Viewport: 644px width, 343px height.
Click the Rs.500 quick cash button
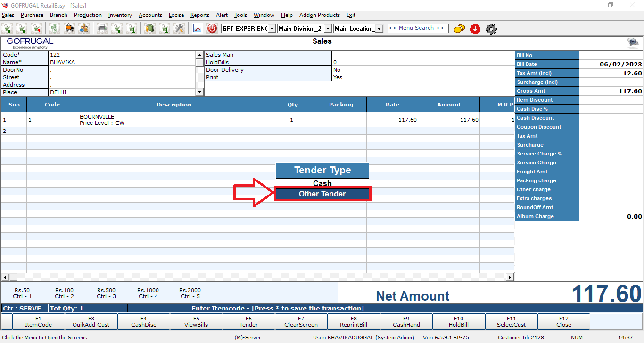pyautogui.click(x=106, y=293)
